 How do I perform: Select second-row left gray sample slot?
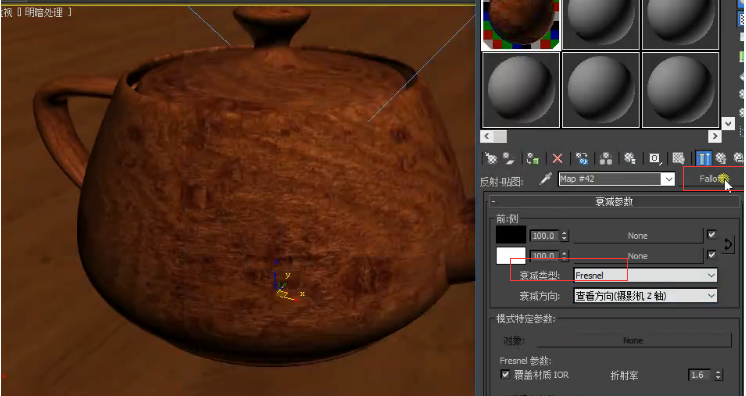tap(521, 90)
